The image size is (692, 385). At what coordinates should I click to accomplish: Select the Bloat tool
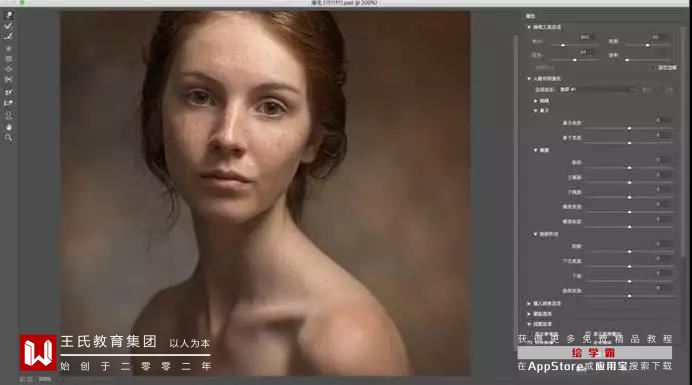tap(8, 69)
